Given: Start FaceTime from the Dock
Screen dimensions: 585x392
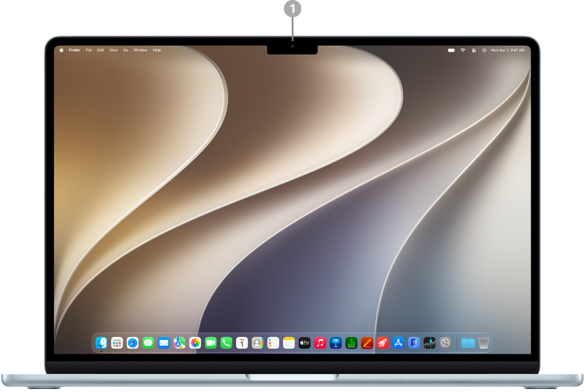Looking at the screenshot, I should [x=211, y=342].
